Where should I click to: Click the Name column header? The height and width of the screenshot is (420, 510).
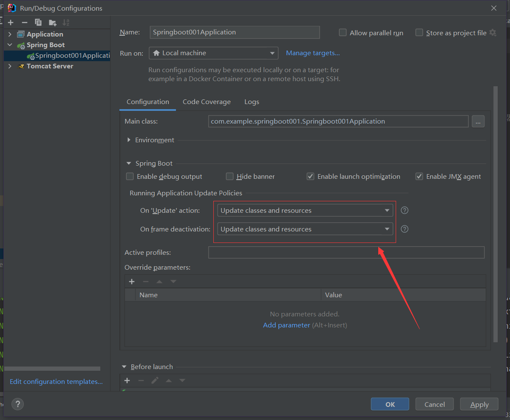pos(228,295)
